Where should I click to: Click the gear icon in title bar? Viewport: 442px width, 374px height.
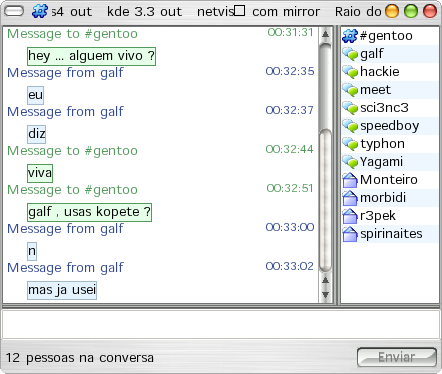(x=40, y=11)
